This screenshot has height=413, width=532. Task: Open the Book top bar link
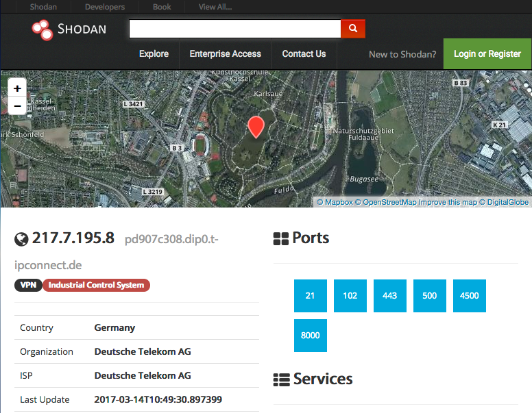click(162, 7)
